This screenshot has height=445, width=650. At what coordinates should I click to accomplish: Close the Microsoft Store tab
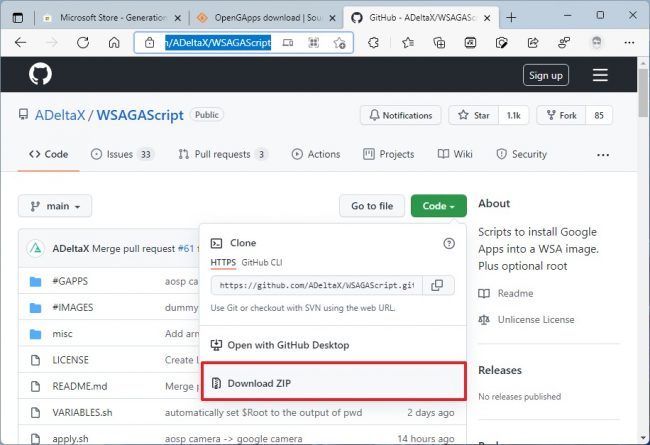pos(177,18)
